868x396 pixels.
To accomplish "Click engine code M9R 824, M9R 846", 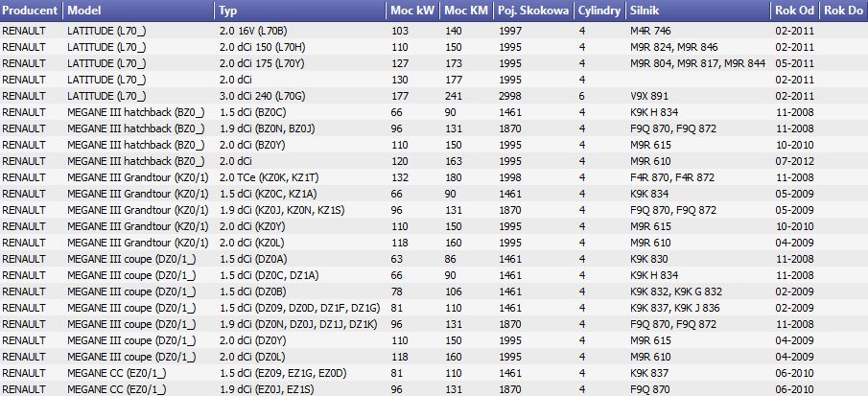I will point(673,47).
